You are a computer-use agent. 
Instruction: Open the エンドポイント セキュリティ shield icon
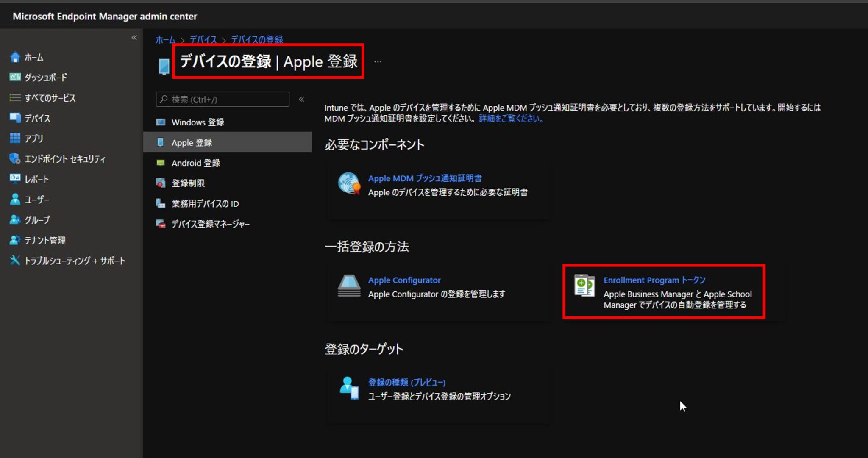coord(15,158)
